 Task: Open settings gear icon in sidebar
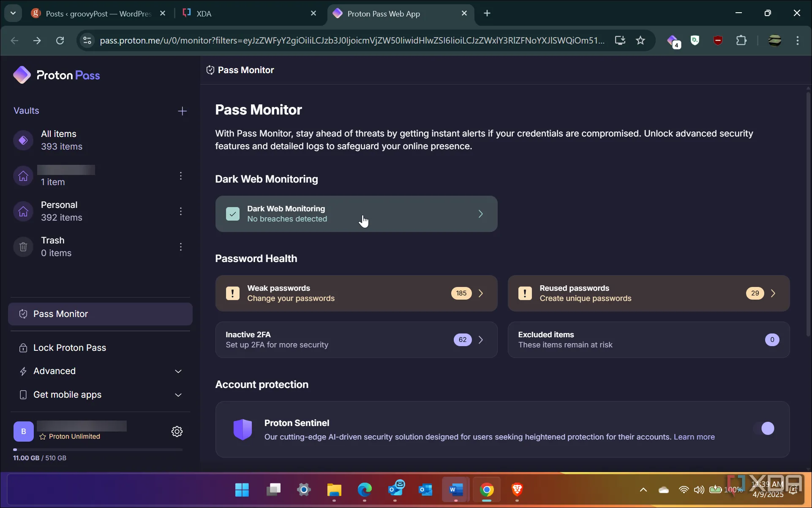tap(177, 432)
